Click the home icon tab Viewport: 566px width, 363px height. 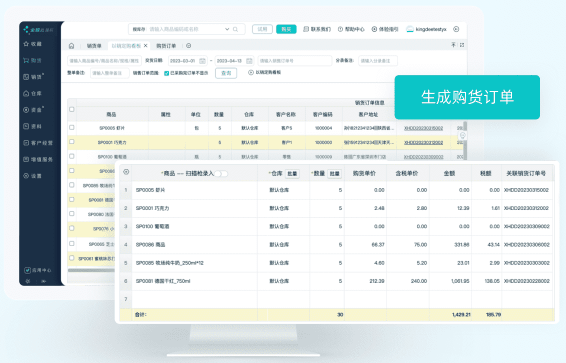71,46
